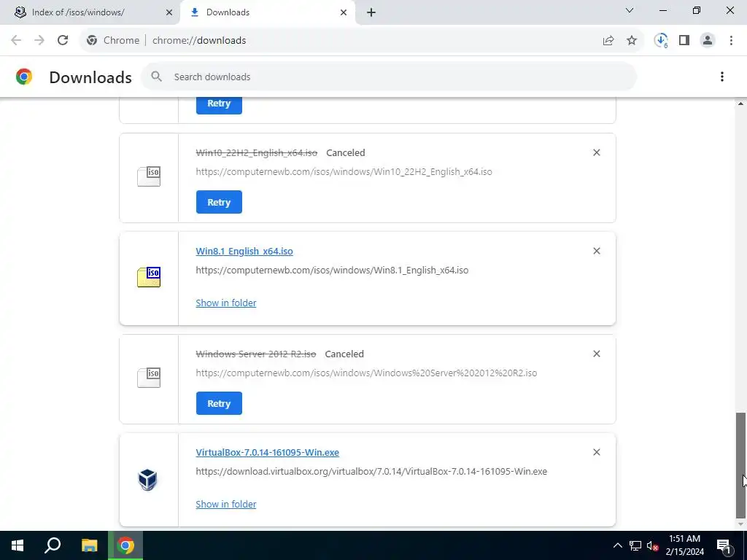Image resolution: width=747 pixels, height=560 pixels.
Task: Open the network status tray icon
Action: (635, 545)
